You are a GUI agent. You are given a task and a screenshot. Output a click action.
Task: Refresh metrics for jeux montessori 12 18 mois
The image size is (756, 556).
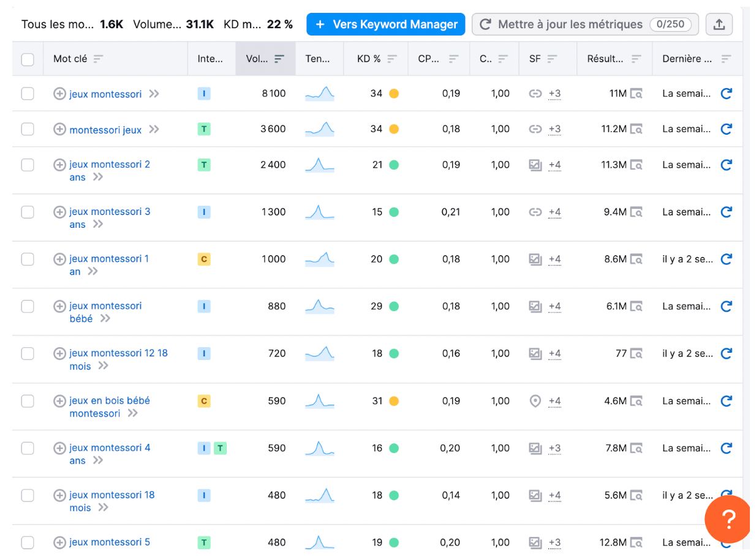tap(727, 353)
